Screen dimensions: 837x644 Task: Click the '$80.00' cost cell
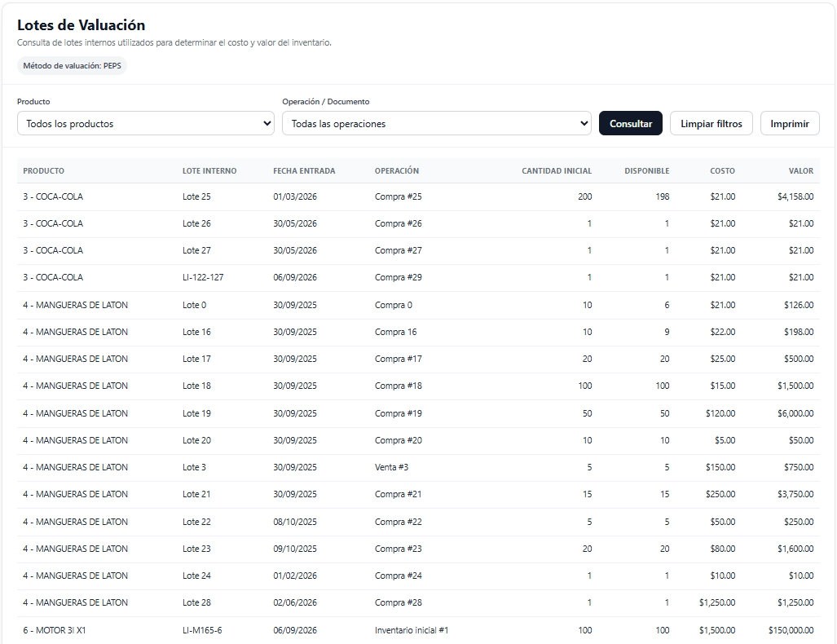click(x=722, y=549)
